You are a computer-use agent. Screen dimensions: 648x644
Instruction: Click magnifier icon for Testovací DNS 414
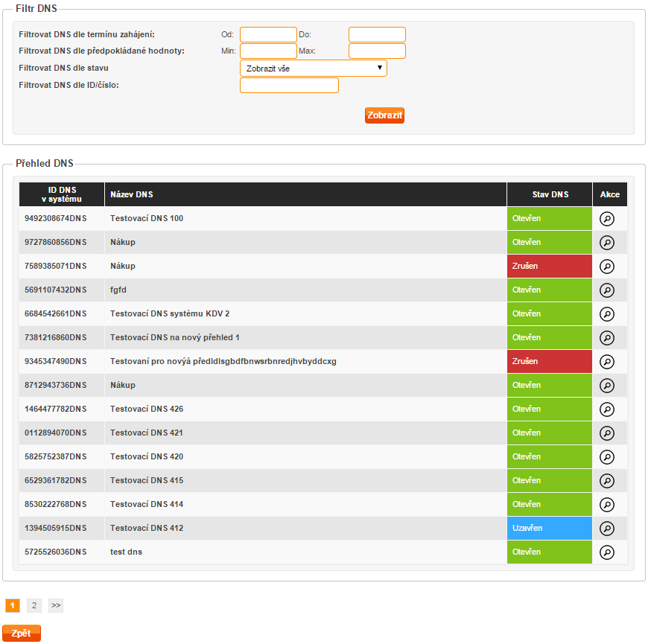607,504
